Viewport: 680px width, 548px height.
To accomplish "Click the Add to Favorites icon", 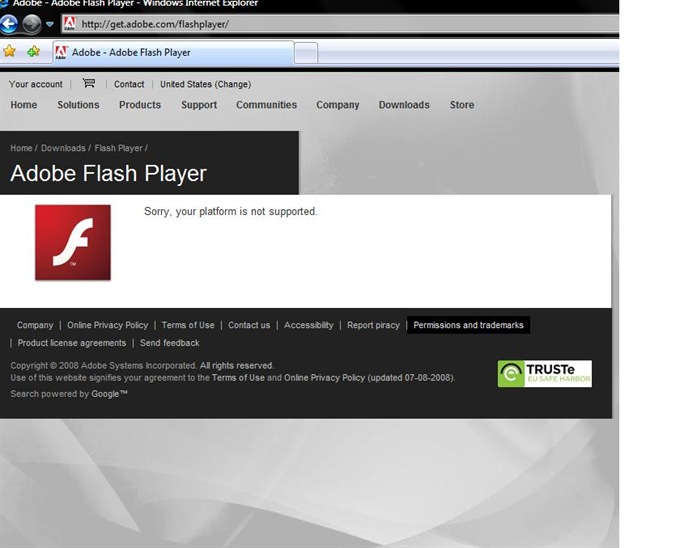I will [34, 52].
